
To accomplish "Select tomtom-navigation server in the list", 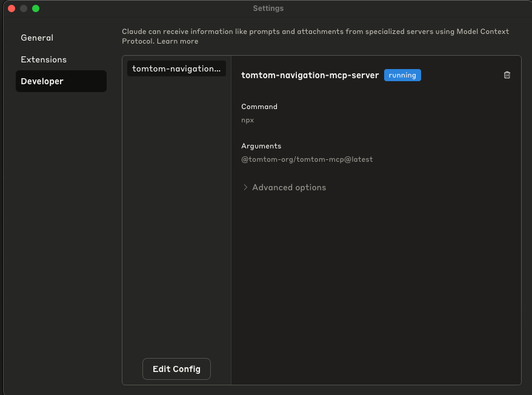I will [176, 68].
